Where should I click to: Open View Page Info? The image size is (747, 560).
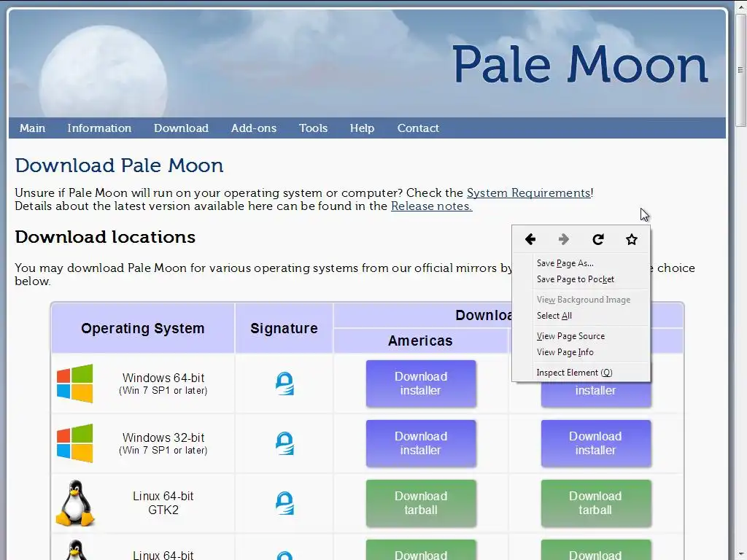click(565, 352)
